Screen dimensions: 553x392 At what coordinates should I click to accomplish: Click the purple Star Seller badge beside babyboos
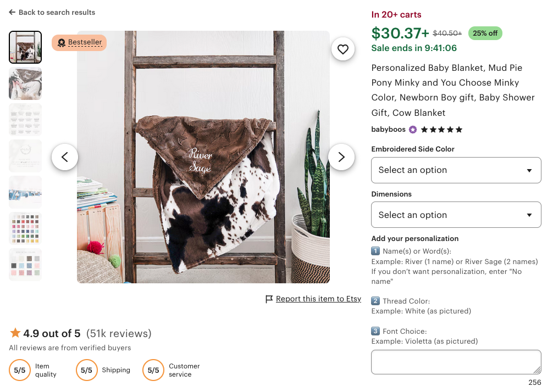pyautogui.click(x=413, y=129)
